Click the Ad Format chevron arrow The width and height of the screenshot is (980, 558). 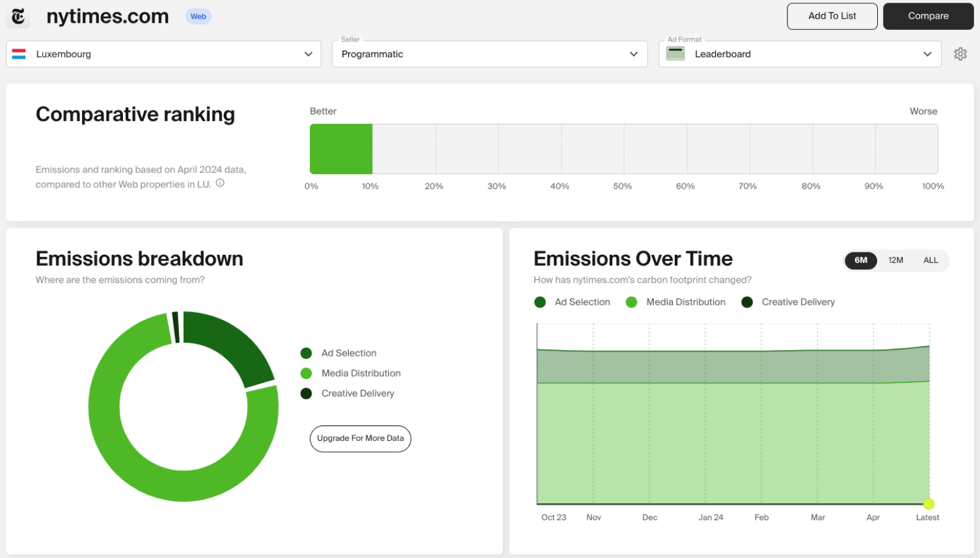927,54
